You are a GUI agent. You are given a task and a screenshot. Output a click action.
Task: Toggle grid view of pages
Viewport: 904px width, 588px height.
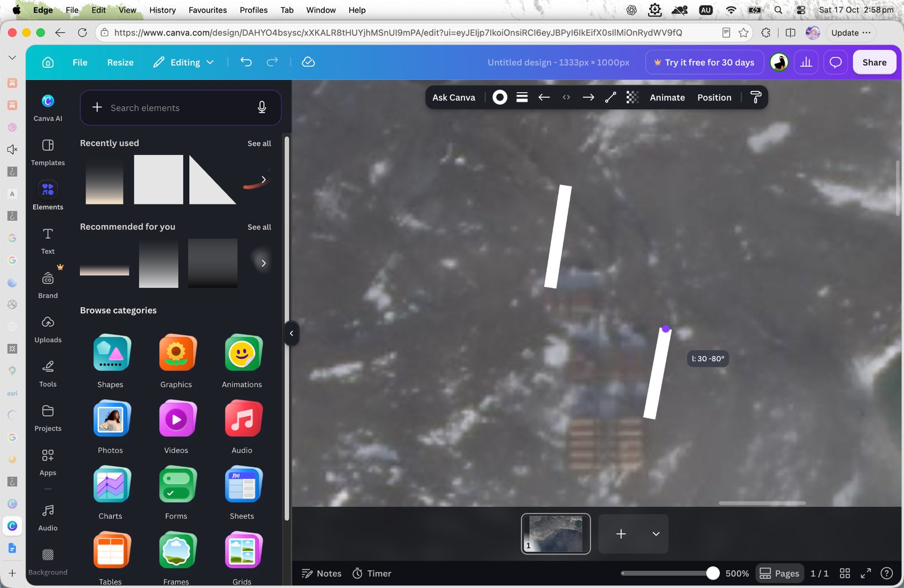[845, 573]
